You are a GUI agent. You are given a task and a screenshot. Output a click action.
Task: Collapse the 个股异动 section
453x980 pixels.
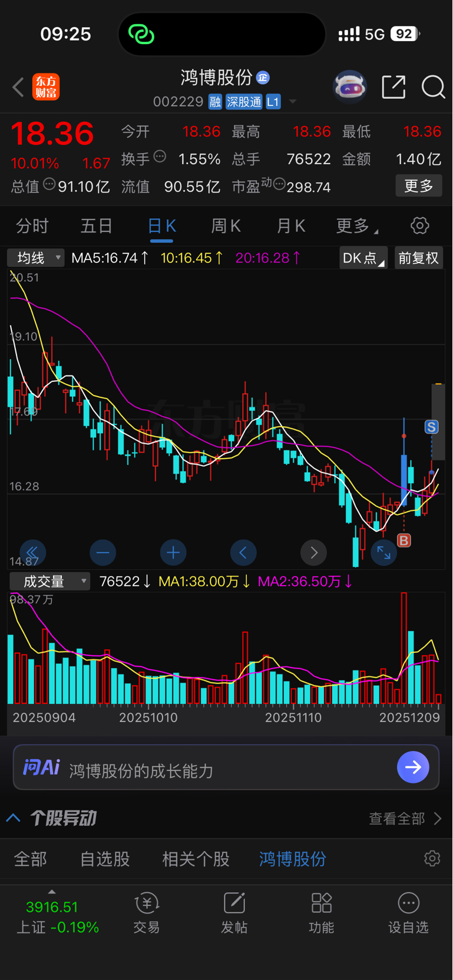14,818
